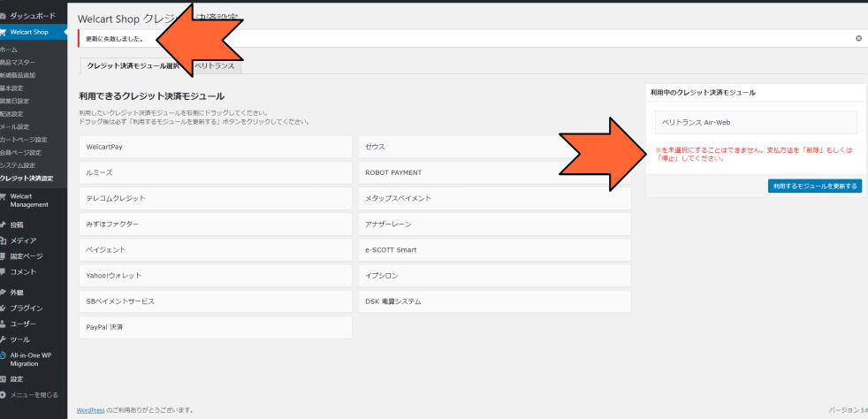Select the Yahoo!ウォレット module box

(x=216, y=276)
